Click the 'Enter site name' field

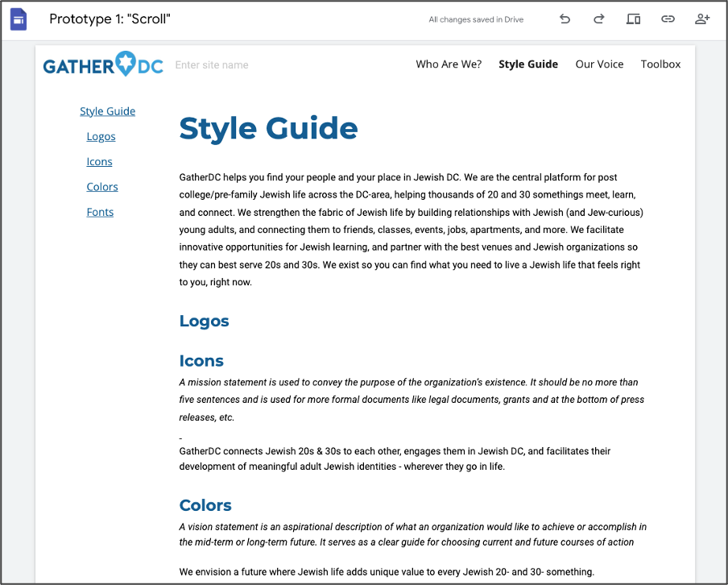(x=212, y=65)
